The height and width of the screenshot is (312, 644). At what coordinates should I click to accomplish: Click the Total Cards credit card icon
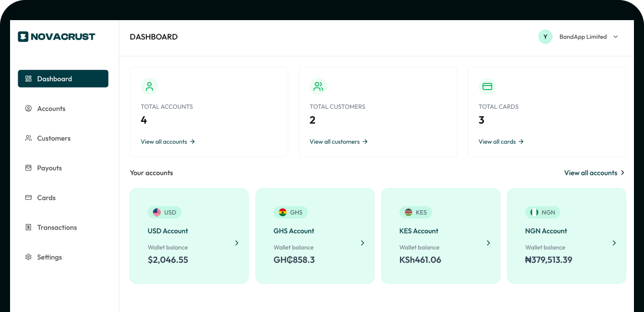click(487, 87)
